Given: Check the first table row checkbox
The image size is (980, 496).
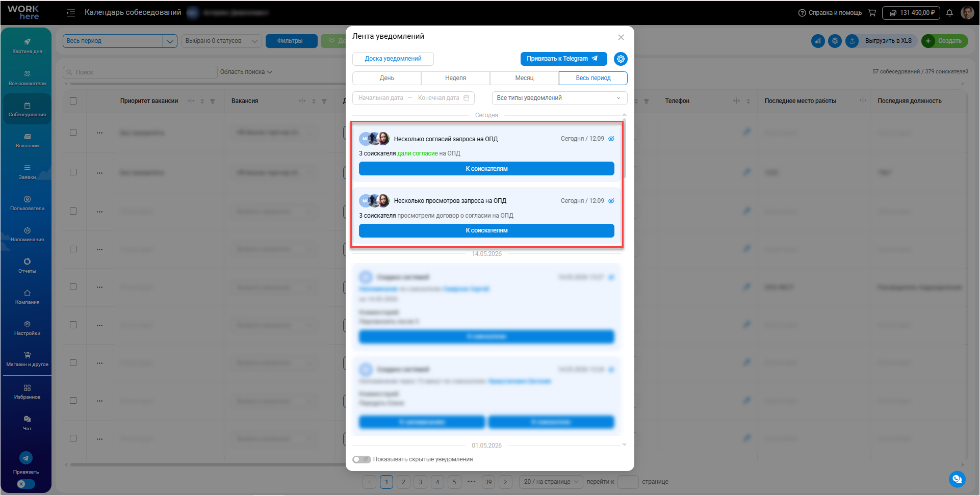Looking at the screenshot, I should [73, 132].
